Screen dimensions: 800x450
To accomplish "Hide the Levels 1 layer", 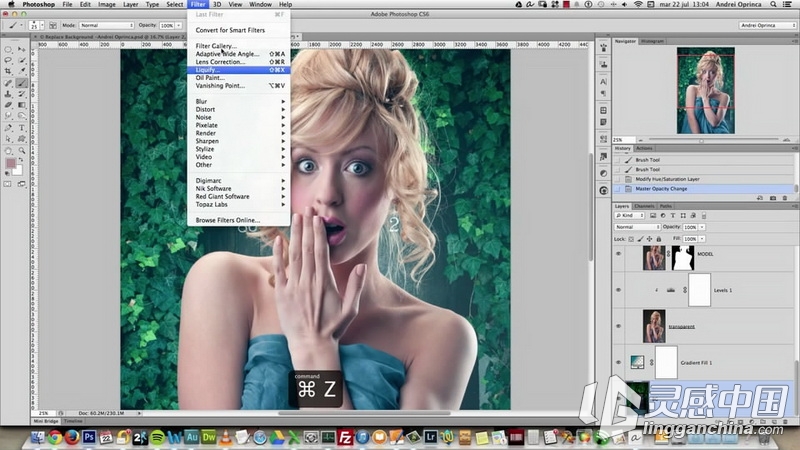I will [618, 290].
